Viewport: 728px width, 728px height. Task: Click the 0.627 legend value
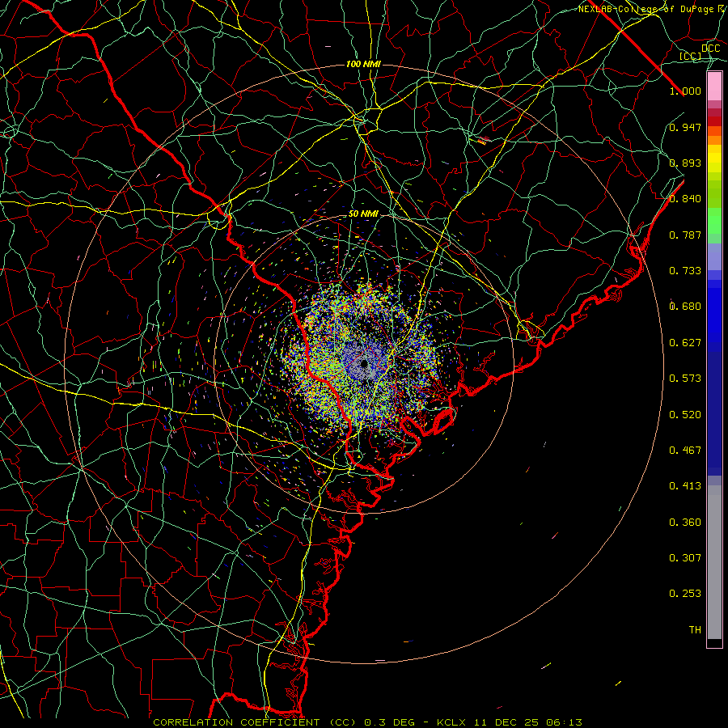[685, 343]
